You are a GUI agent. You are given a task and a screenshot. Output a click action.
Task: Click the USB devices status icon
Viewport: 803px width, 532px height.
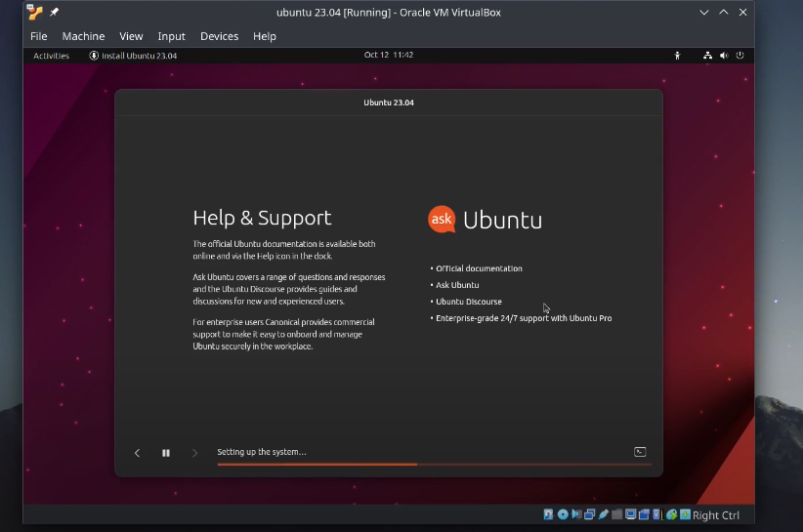pyautogui.click(x=604, y=514)
